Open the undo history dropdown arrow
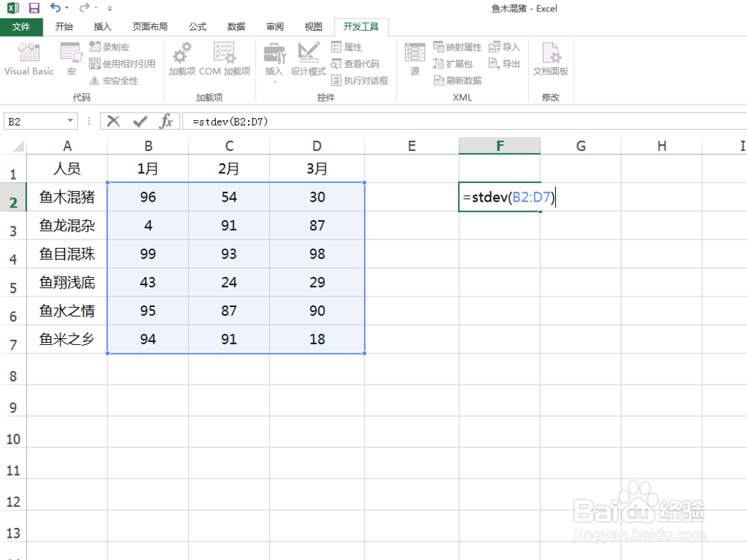 click(x=66, y=8)
